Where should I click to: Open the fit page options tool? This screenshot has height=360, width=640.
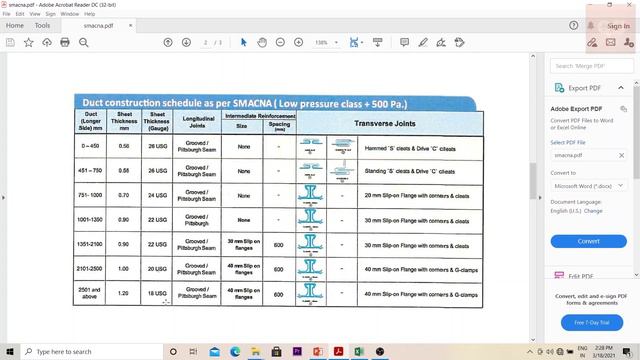coord(354,42)
